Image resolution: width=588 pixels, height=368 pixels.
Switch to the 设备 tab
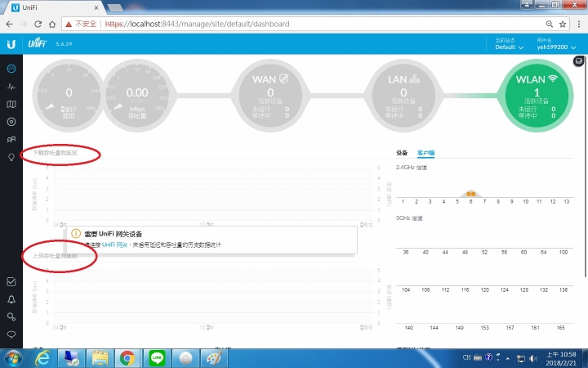click(402, 153)
